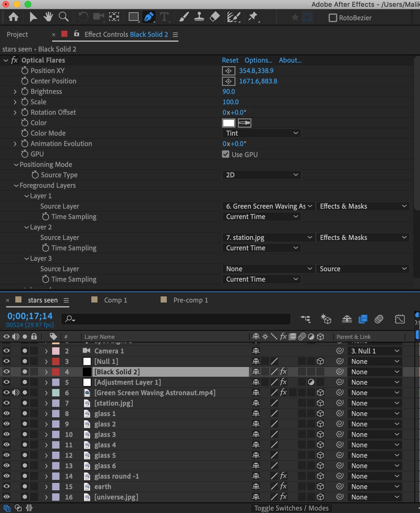Screen dimensions: 420x513
Task: Hide the earth layer
Action: click(6, 486)
